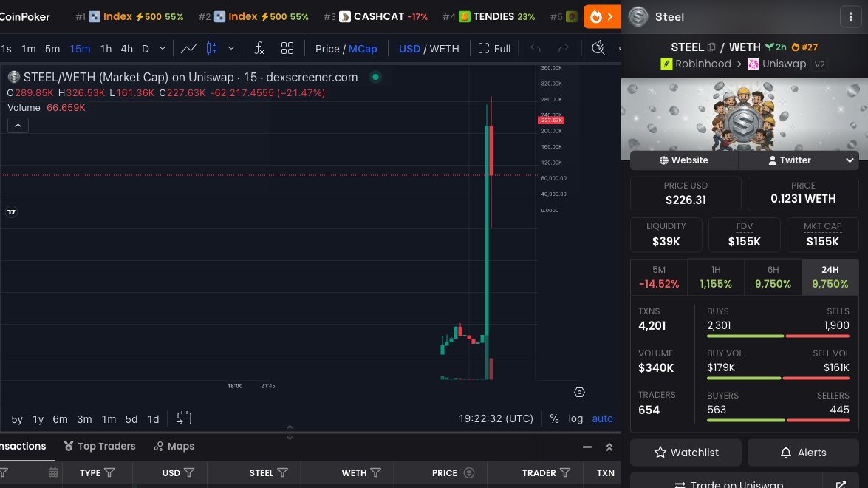
Task: Open the Steel three-dot options menu
Action: (851, 16)
